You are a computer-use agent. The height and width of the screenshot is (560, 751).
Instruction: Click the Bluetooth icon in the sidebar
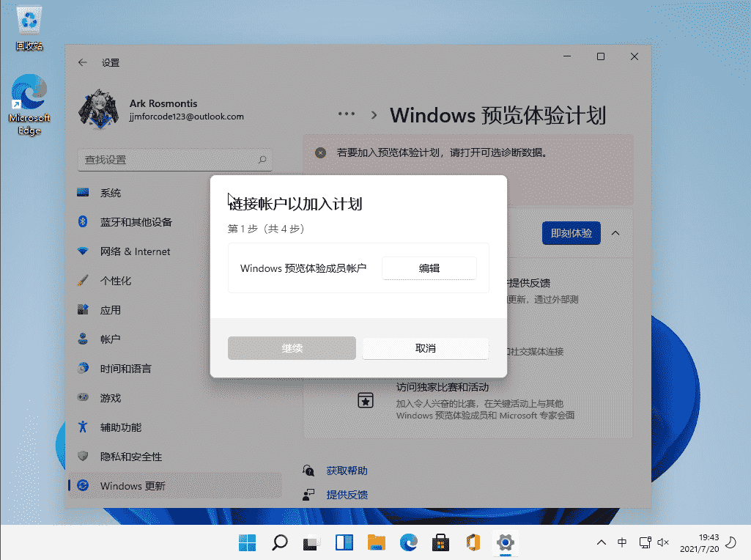(x=83, y=222)
